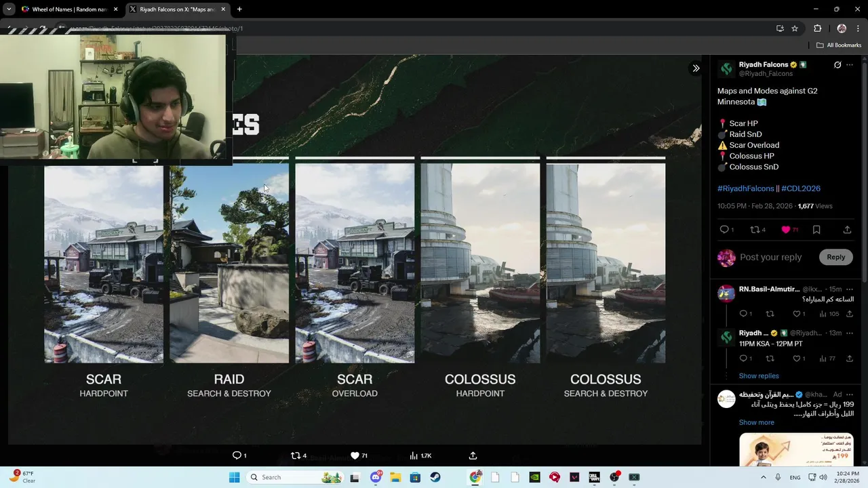The image size is (868, 488).
Task: Expand the ad text with Show more
Action: (756, 422)
